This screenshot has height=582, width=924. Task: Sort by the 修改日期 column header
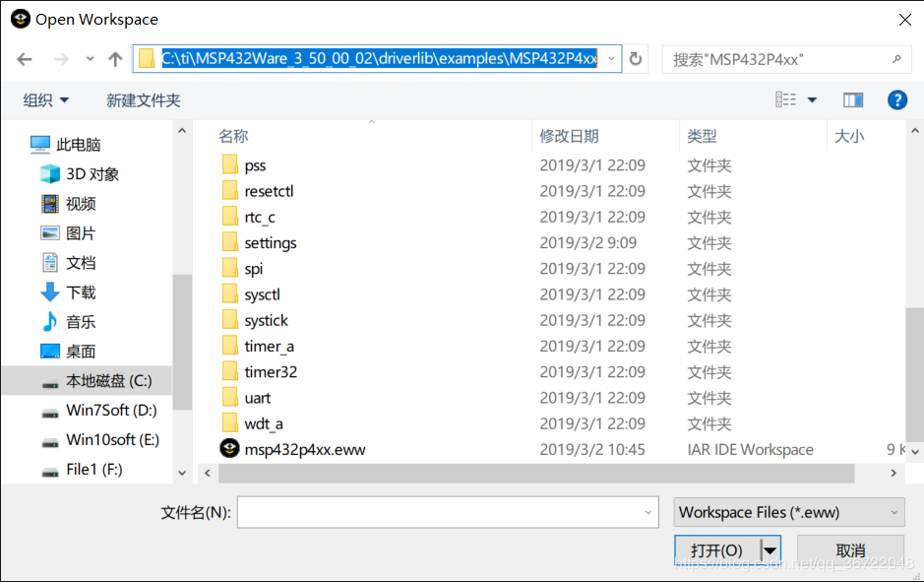coord(569,136)
